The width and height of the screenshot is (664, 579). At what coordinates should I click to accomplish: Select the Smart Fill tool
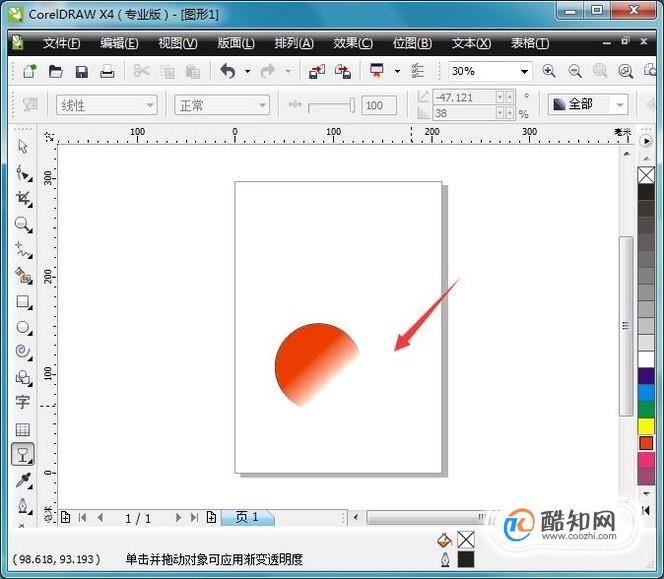tap(23, 275)
